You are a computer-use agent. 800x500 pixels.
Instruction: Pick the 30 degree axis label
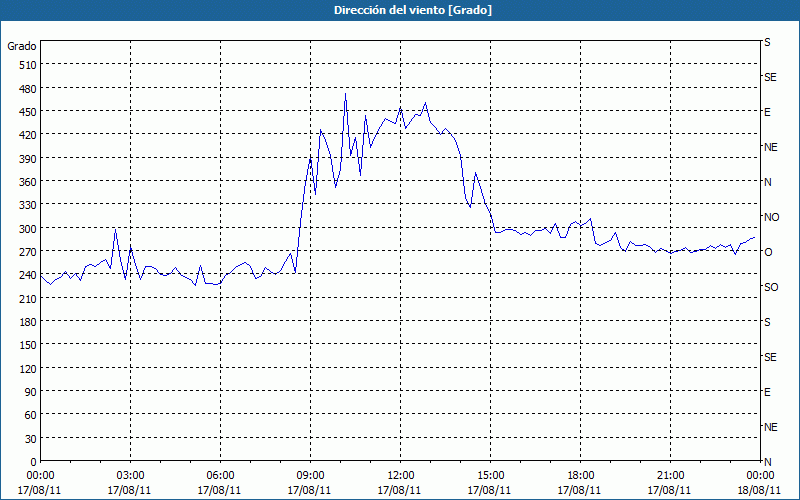click(31, 439)
